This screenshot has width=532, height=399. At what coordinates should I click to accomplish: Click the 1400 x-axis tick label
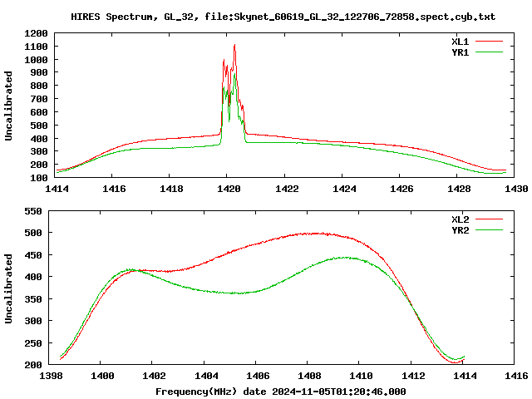pyautogui.click(x=102, y=376)
